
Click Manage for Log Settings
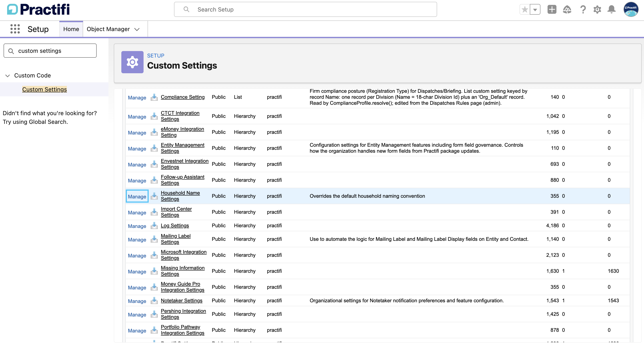[x=137, y=226]
